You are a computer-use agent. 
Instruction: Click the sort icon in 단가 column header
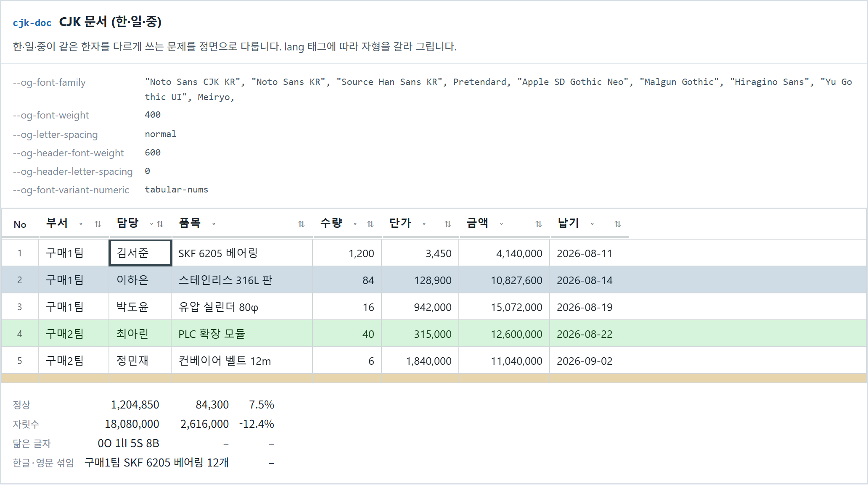click(x=447, y=224)
